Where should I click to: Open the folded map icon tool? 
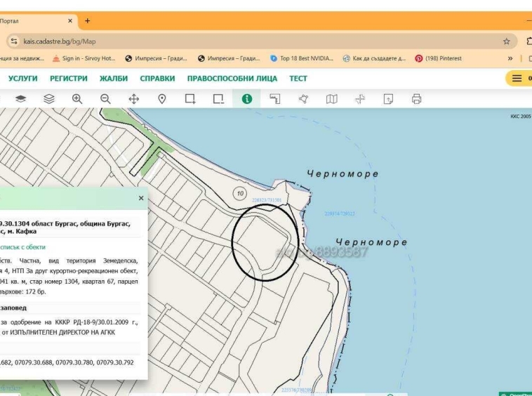331,100
